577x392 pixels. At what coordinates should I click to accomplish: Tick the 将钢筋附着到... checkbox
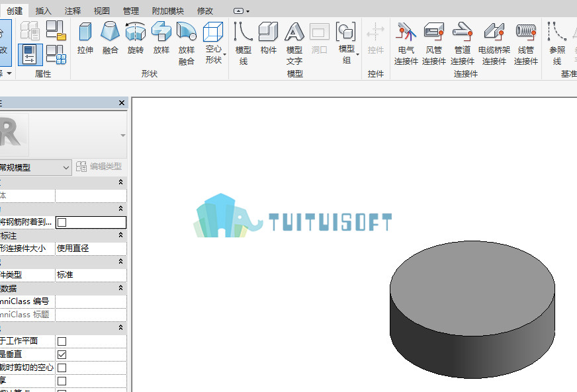(x=62, y=223)
